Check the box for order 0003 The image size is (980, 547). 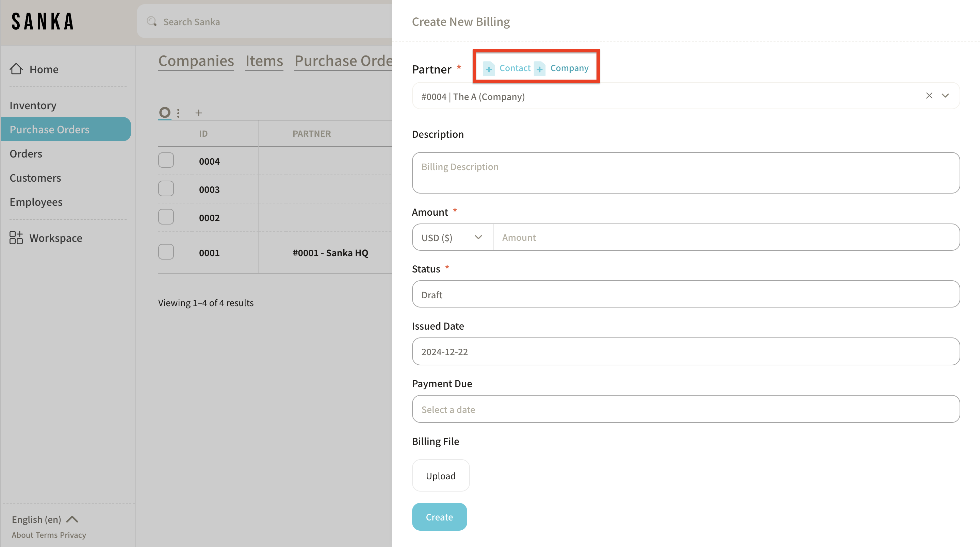point(166,189)
